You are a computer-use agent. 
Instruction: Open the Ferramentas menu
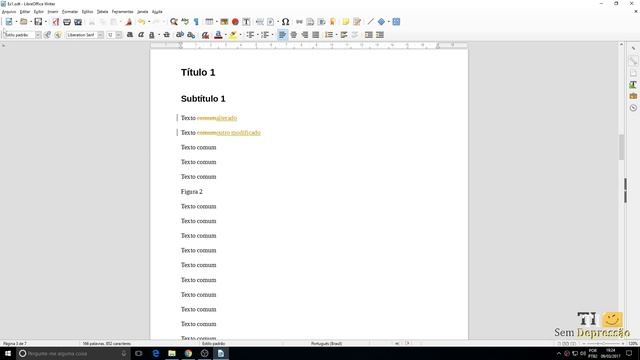coord(122,12)
